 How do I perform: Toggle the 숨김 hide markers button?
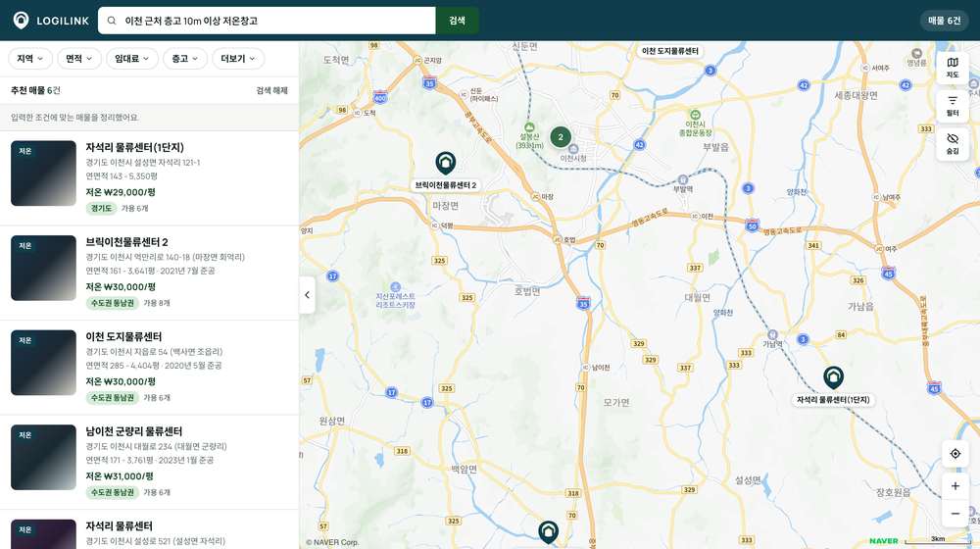pyautogui.click(x=953, y=144)
